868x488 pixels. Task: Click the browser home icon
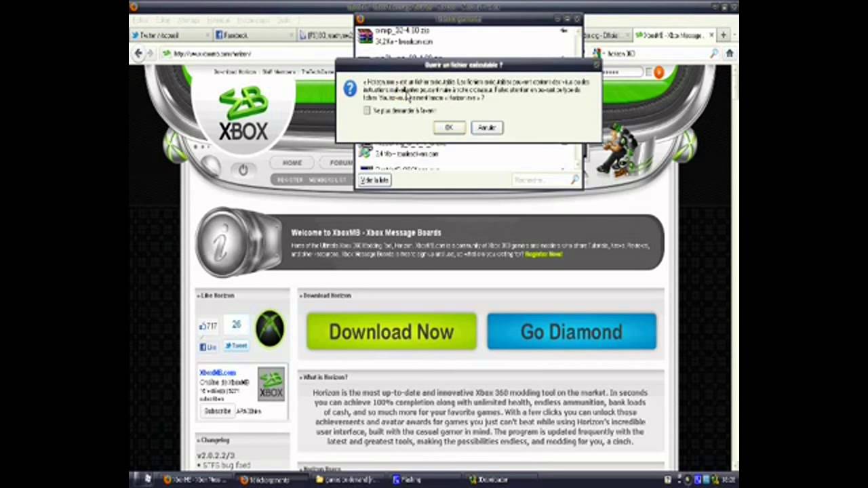(730, 54)
